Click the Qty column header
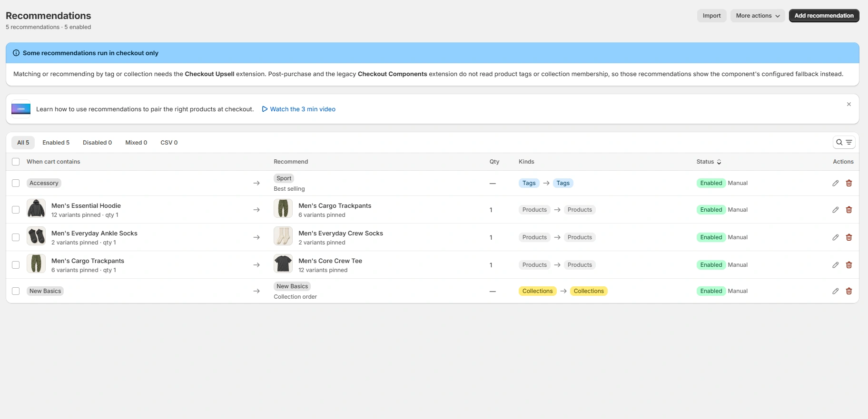 coord(494,162)
